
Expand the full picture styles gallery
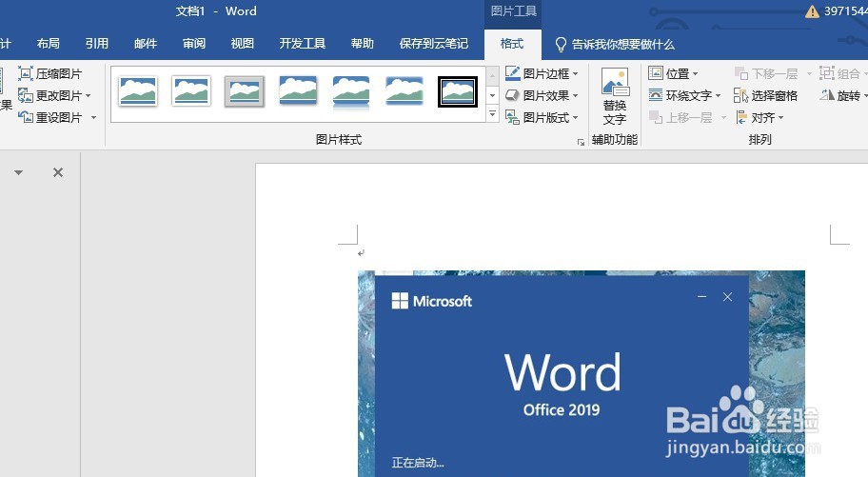point(492,114)
